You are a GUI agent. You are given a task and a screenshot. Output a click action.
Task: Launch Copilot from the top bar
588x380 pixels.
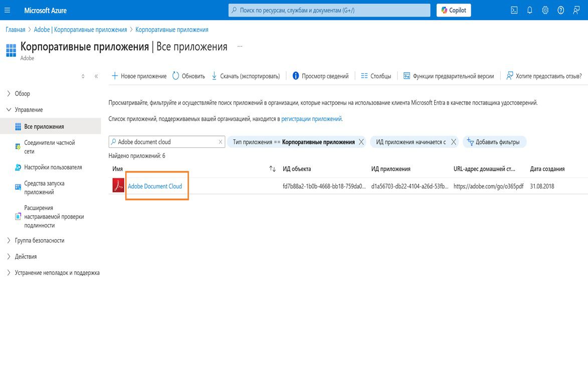pos(453,10)
